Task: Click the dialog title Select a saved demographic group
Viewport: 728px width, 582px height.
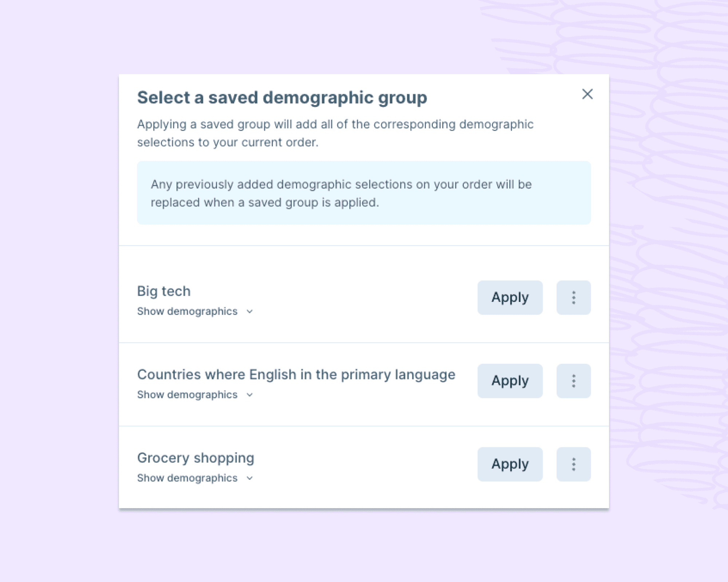Action: click(282, 97)
